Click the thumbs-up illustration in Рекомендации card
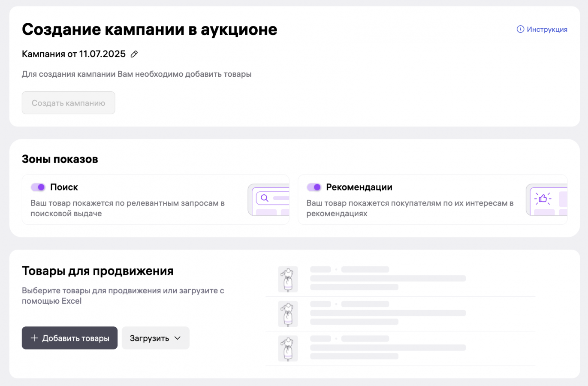The height and width of the screenshot is (386, 588). click(x=546, y=199)
